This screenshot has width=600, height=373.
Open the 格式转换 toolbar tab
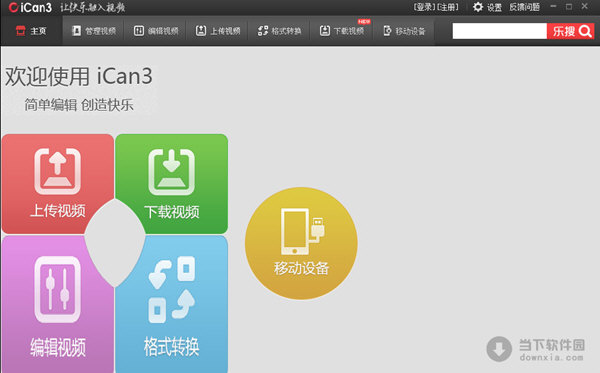[x=280, y=31]
